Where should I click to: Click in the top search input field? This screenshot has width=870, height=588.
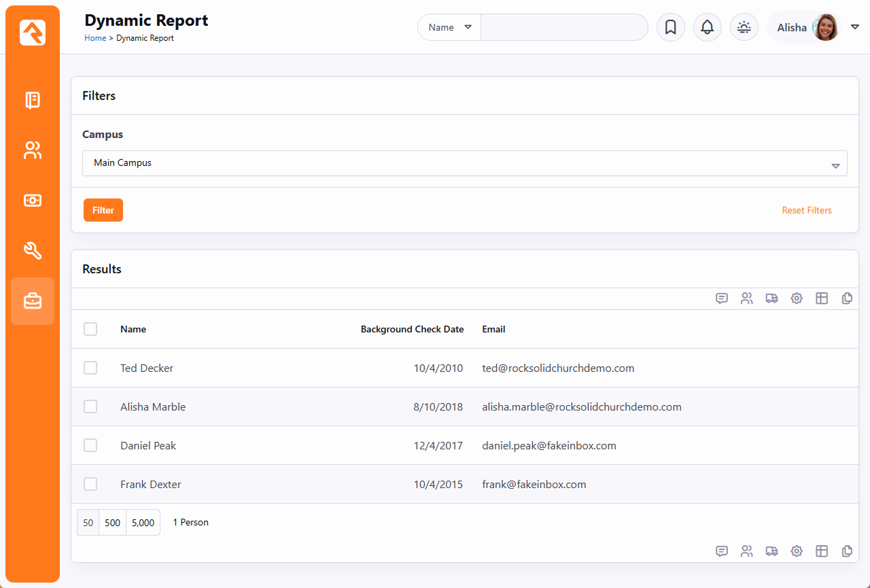coord(563,27)
